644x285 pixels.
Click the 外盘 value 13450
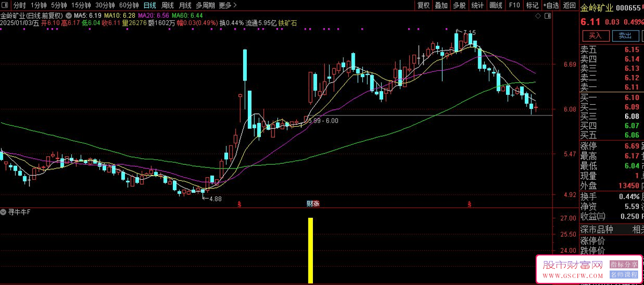(628, 185)
